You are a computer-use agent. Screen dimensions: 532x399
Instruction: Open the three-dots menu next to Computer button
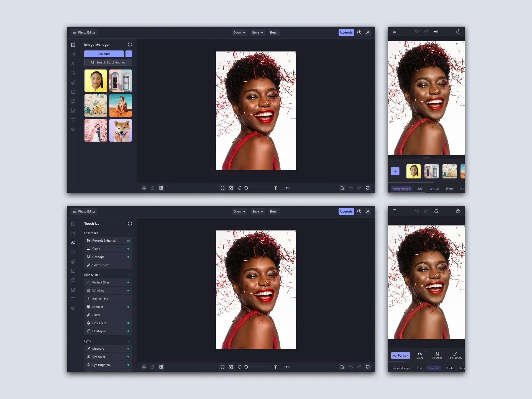(129, 54)
